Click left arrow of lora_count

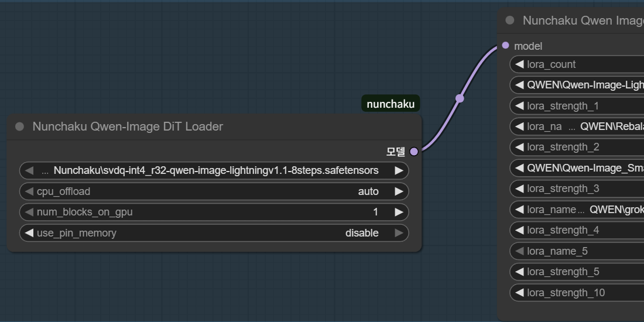click(519, 64)
